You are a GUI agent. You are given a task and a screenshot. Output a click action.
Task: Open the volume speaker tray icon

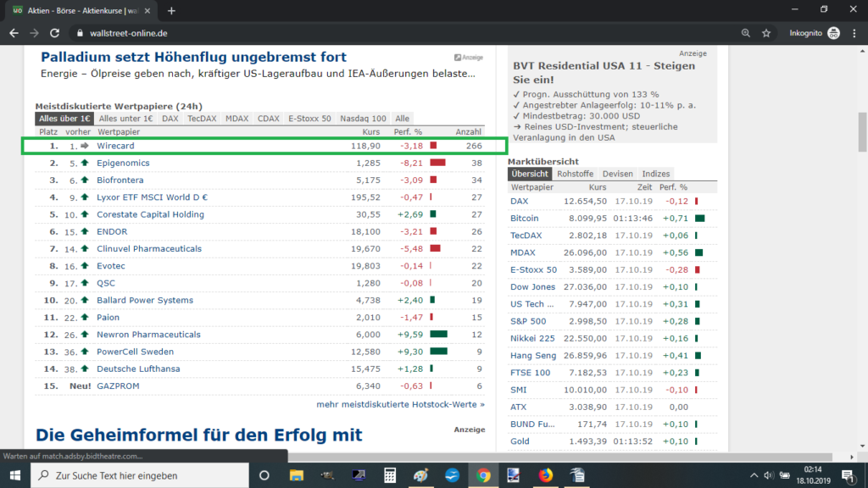pos(768,475)
